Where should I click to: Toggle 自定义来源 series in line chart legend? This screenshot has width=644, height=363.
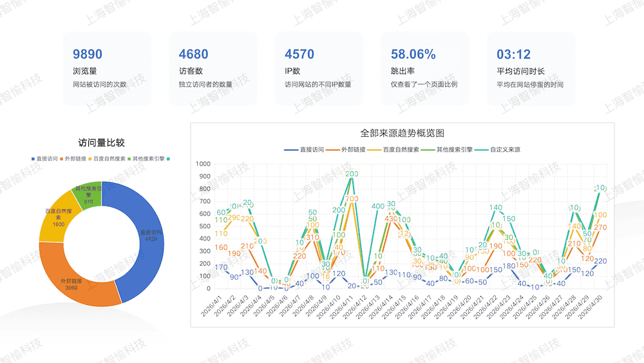pyautogui.click(x=497, y=150)
